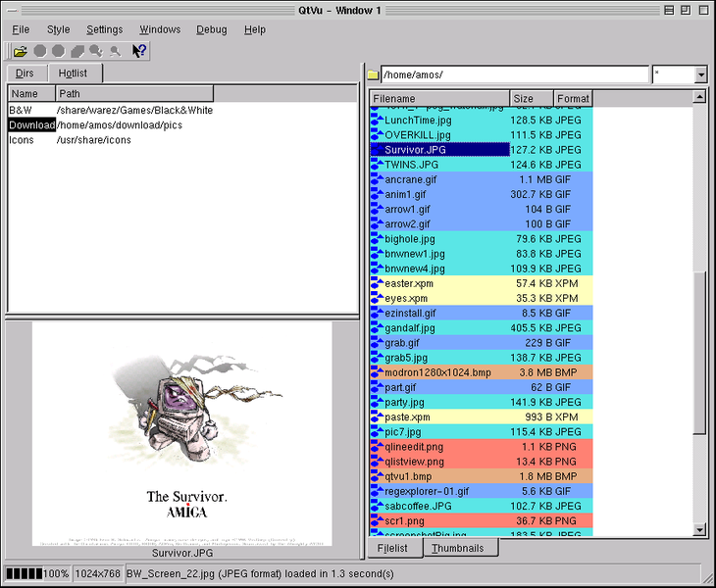716x588 pixels.
Task: Click the file icon of grab.gif
Action: click(x=378, y=343)
